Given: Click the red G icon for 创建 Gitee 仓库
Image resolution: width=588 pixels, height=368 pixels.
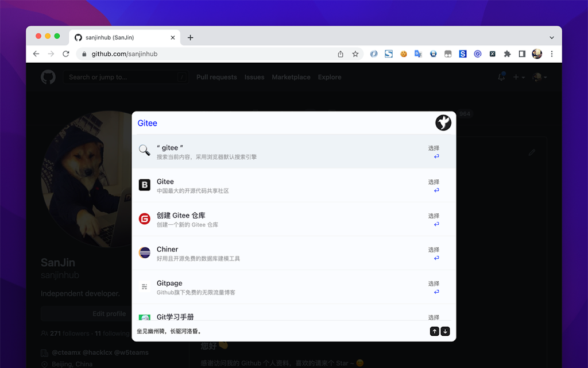Looking at the screenshot, I should tap(144, 218).
